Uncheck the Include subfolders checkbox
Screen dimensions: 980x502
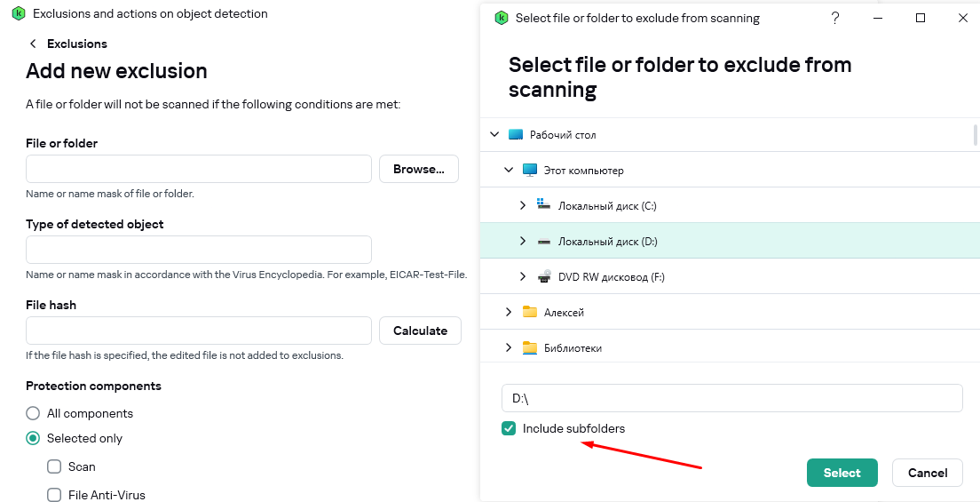pyautogui.click(x=509, y=428)
